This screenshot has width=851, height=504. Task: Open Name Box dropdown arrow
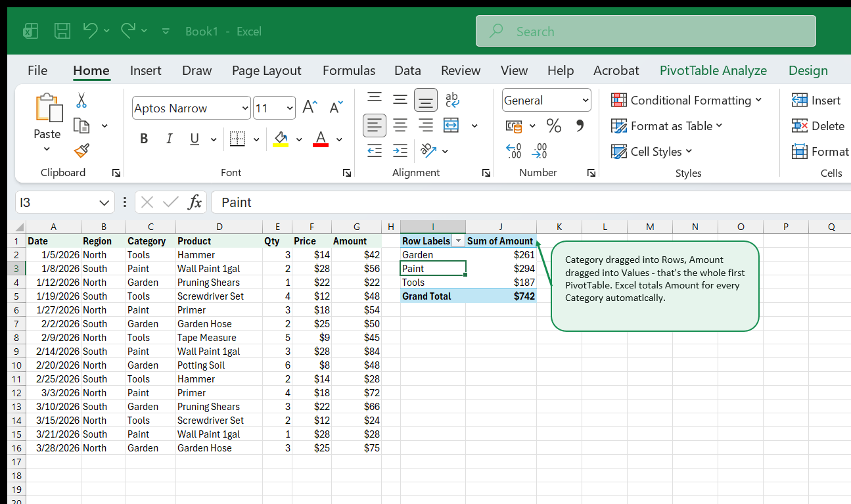[x=104, y=202]
